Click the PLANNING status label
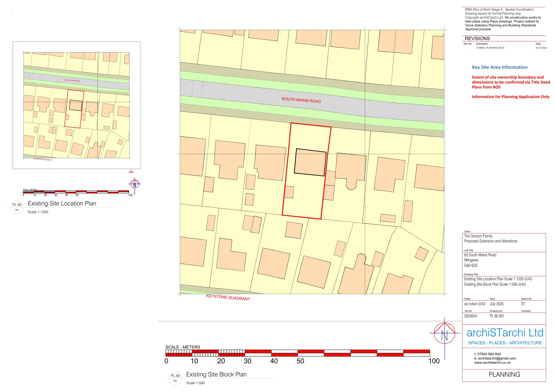 click(x=504, y=375)
